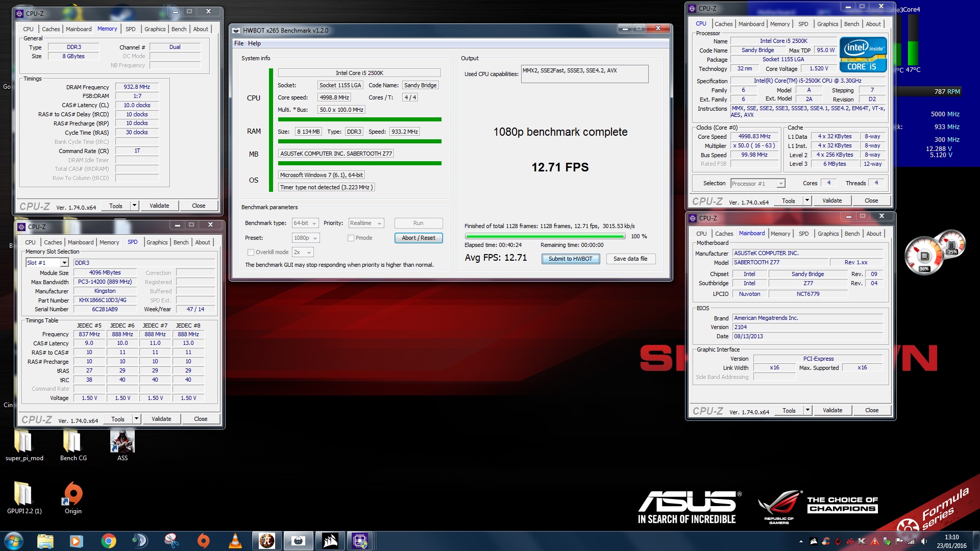
Task: Click the Save data file button
Action: (630, 259)
